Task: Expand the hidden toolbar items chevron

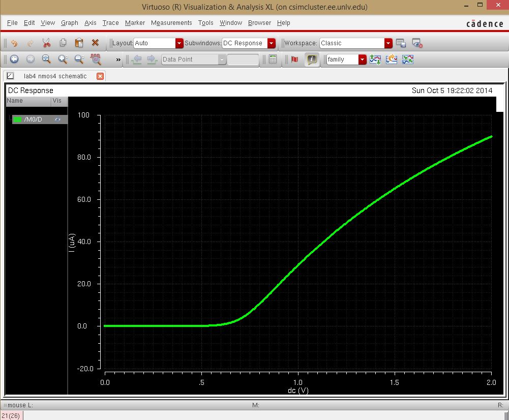Action: 118,59
